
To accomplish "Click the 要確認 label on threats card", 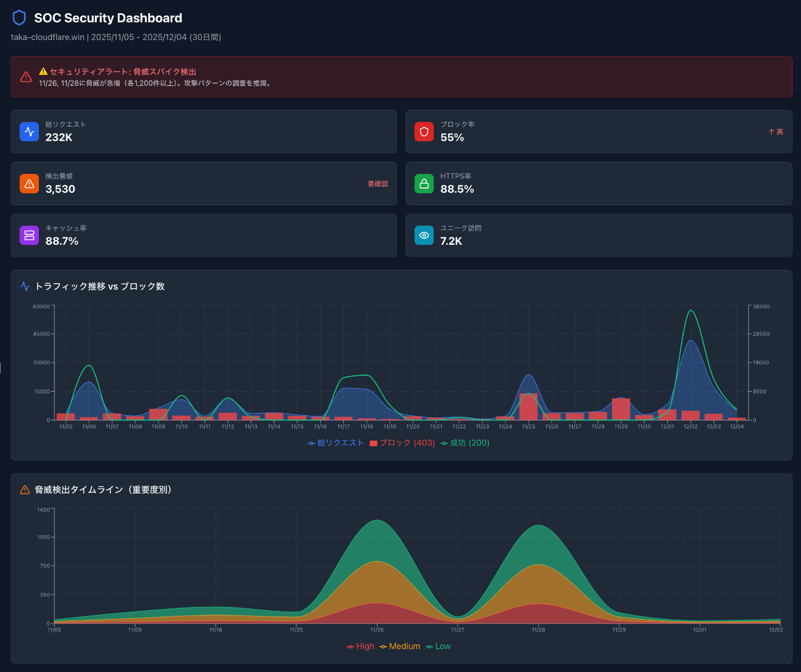I will pos(378,184).
